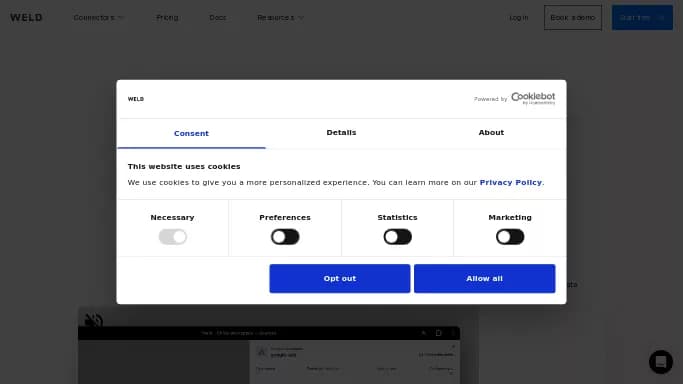
Task: Unmute the video with the muted speaker icon
Action: pos(93,320)
